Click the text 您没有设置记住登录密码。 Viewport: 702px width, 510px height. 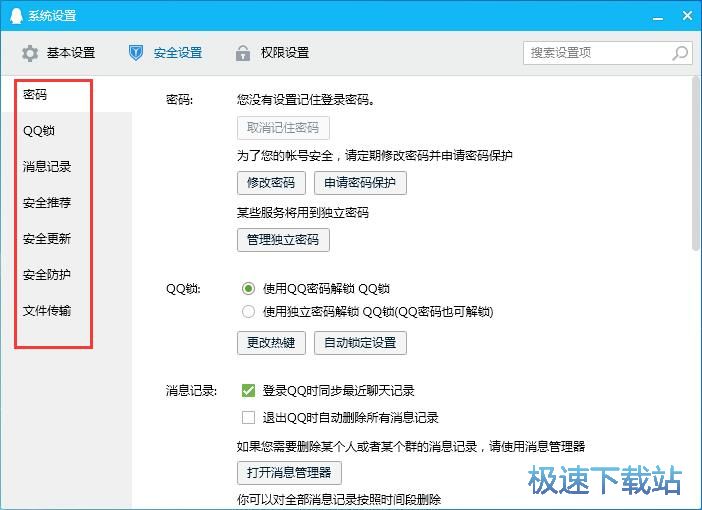(306, 99)
